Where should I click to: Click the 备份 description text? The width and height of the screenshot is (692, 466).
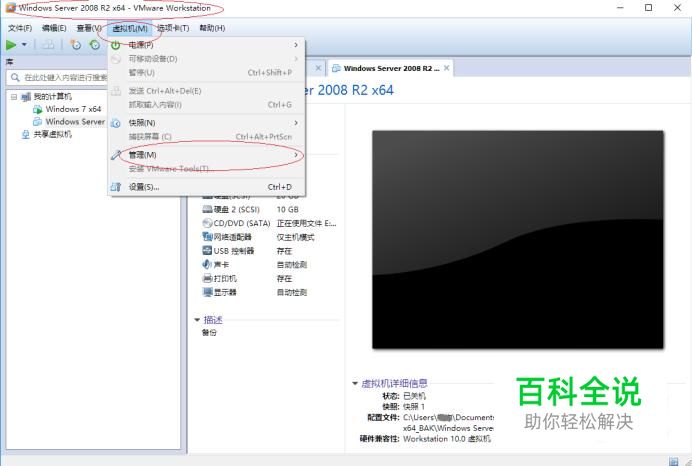[x=209, y=333]
